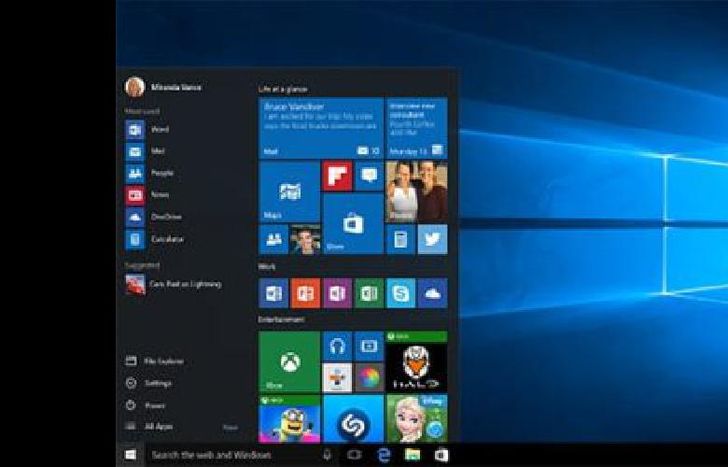Open the Mail live tile

point(321,128)
